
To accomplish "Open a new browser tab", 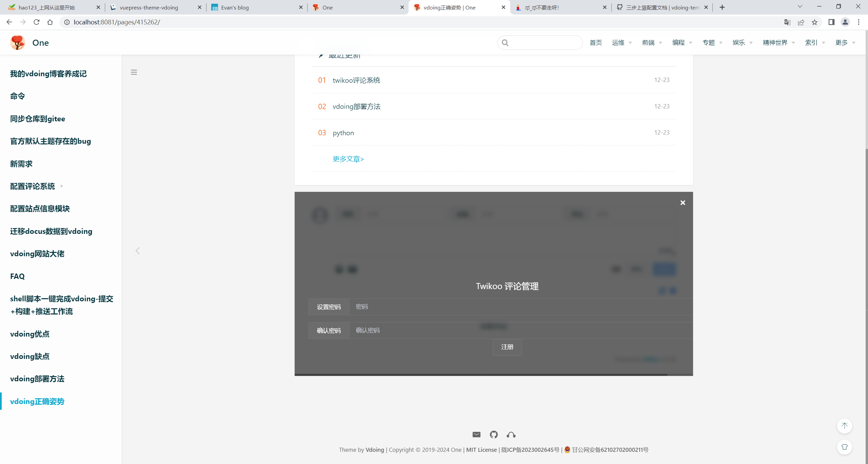I will point(722,7).
